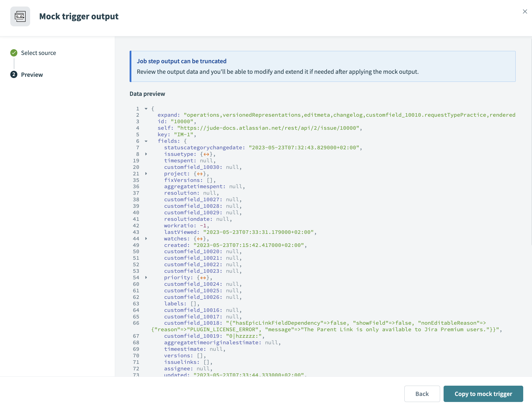This screenshot has height=408, width=532.
Task: Click the workratio -1 value
Action: (x=203, y=226)
